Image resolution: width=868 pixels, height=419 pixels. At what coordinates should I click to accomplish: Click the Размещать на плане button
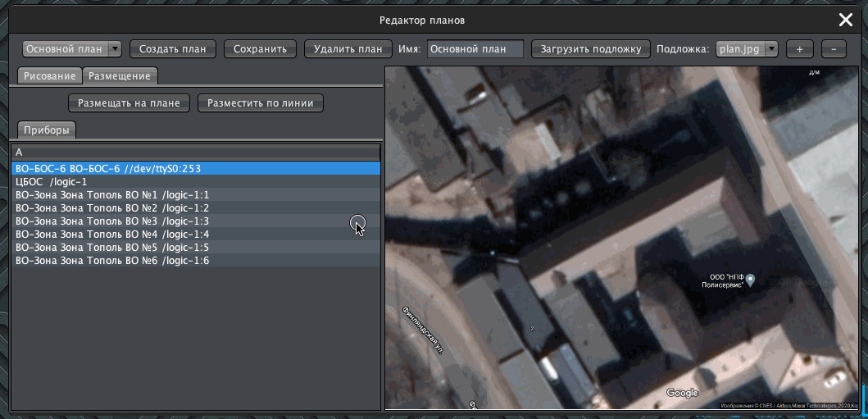(130, 103)
